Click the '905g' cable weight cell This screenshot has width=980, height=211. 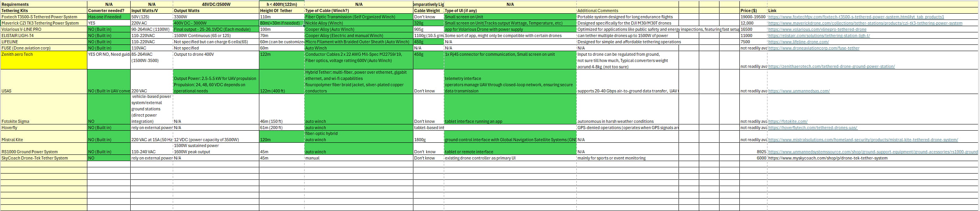click(429, 29)
